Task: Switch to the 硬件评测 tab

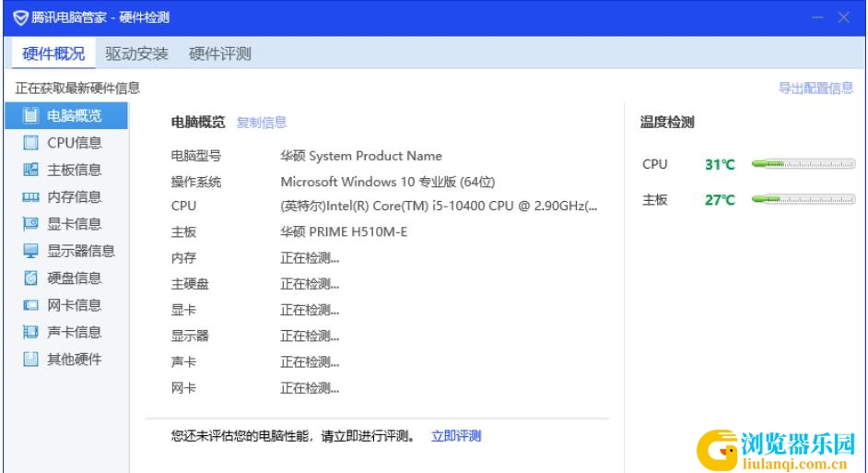Action: (220, 53)
